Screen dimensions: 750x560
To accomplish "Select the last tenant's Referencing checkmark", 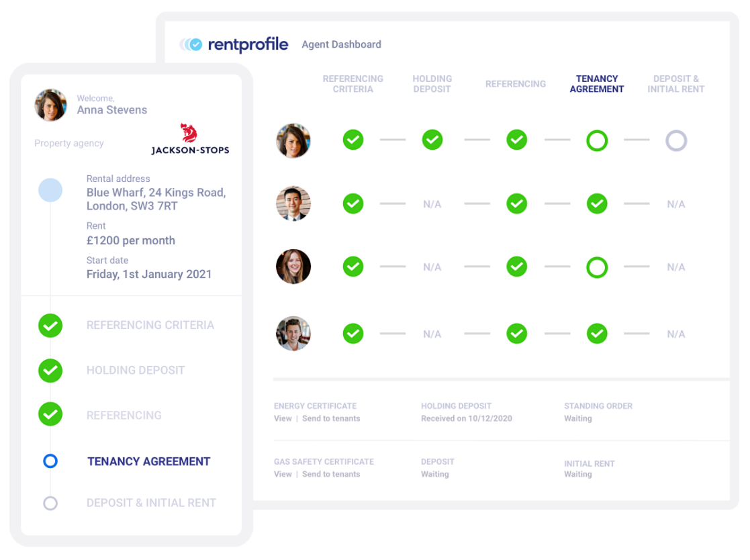I will coord(517,333).
